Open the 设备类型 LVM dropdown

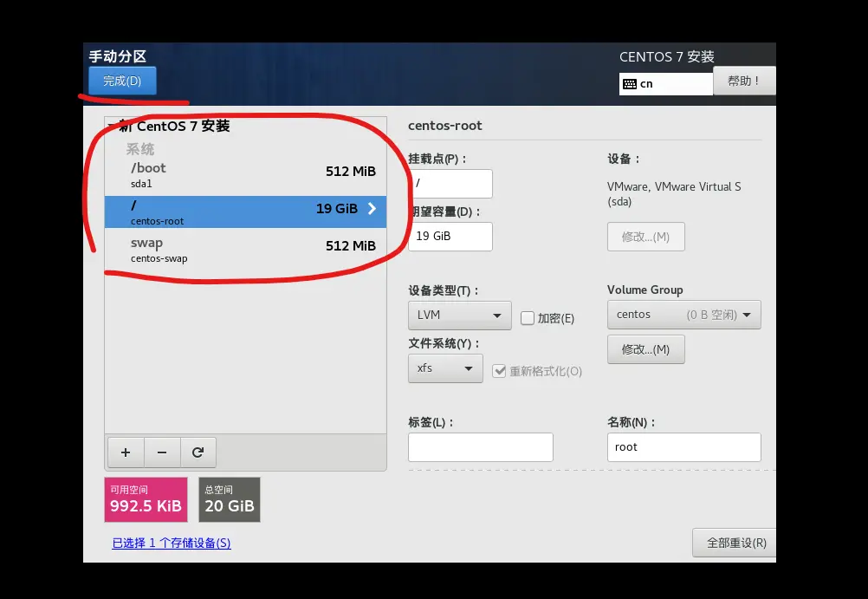pos(459,315)
